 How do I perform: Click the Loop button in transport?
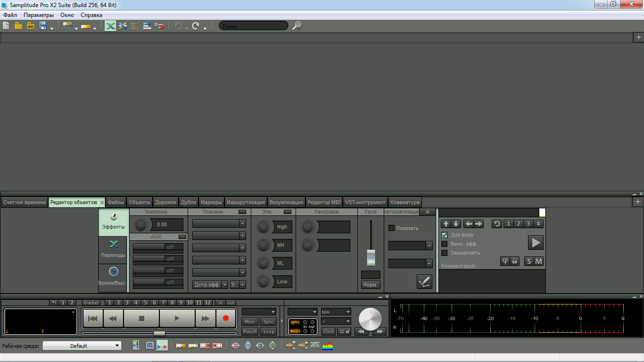point(269,331)
